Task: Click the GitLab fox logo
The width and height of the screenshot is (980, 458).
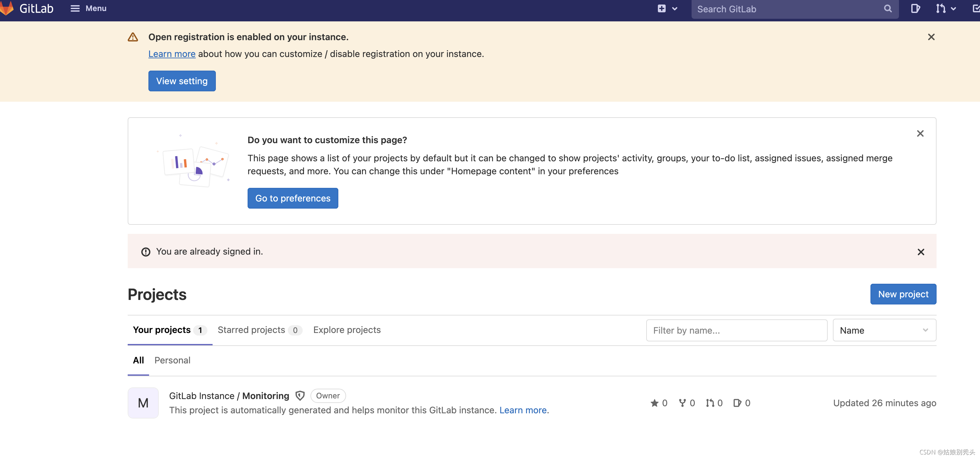Action: click(x=7, y=8)
